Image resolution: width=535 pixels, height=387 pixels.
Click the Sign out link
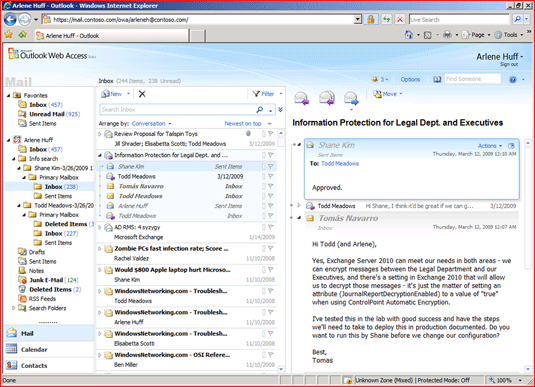point(509,64)
